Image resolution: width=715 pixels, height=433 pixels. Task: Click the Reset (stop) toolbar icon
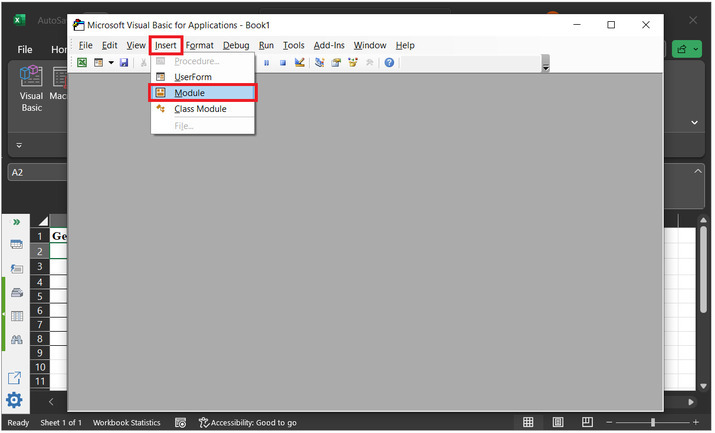point(284,63)
